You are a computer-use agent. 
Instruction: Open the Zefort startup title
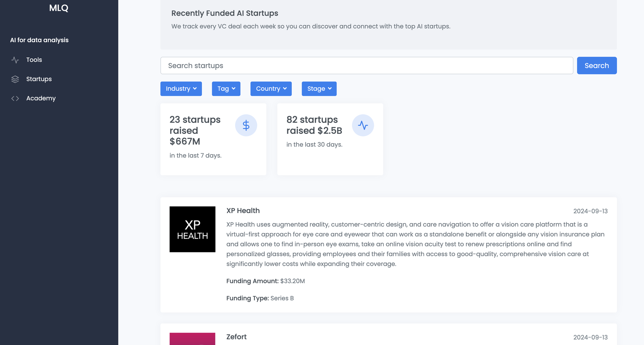click(236, 337)
